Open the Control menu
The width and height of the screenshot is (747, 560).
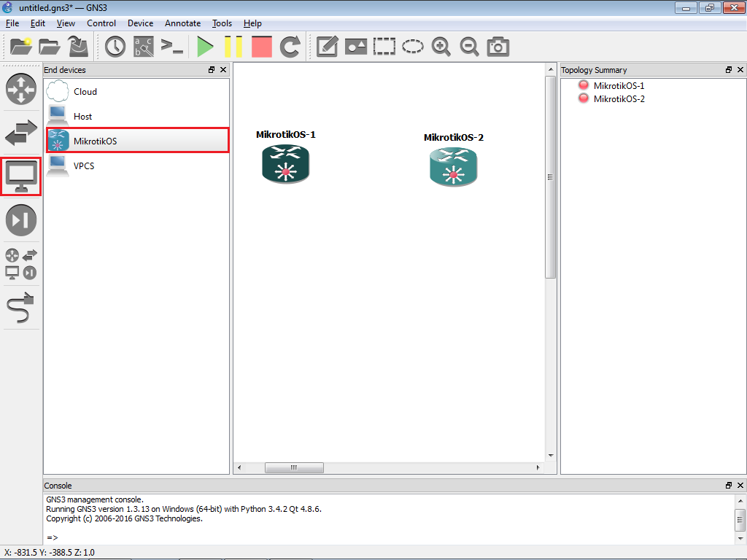pos(101,23)
